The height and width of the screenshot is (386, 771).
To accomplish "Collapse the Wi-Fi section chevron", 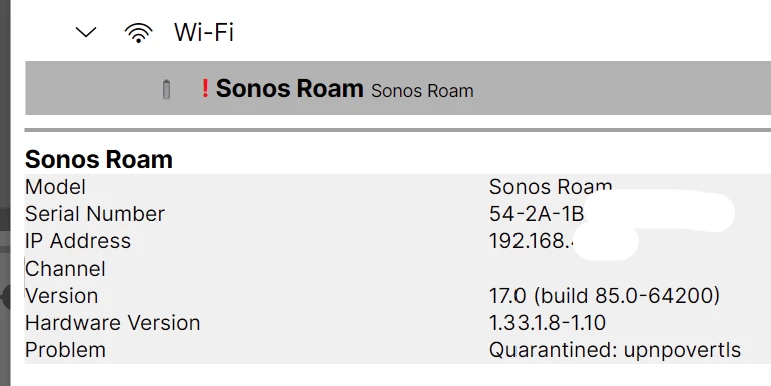I will pyautogui.click(x=86, y=33).
